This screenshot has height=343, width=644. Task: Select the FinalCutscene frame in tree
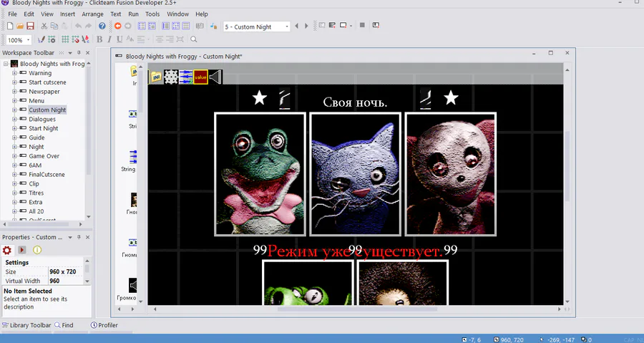(x=47, y=175)
